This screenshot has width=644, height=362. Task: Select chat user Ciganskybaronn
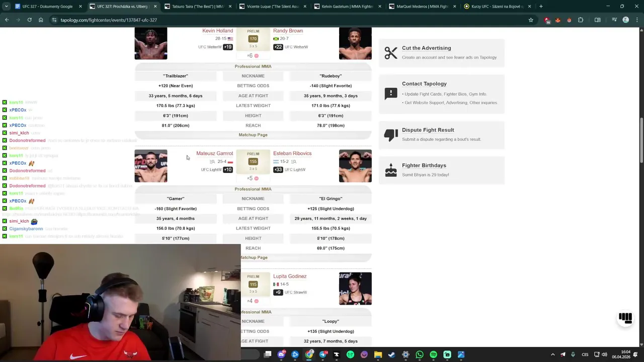(26, 229)
